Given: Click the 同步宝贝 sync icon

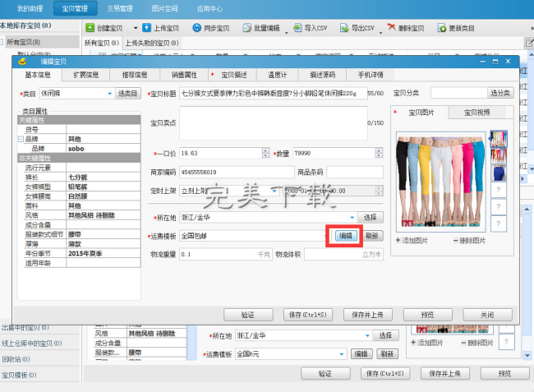Looking at the screenshot, I should pyautogui.click(x=197, y=28).
